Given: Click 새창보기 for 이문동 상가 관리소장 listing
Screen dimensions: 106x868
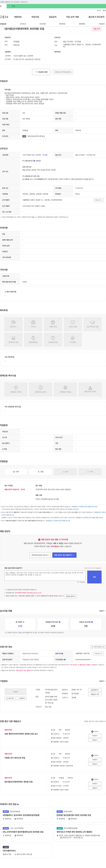Looking at the screenshot, I should pos(95,764).
